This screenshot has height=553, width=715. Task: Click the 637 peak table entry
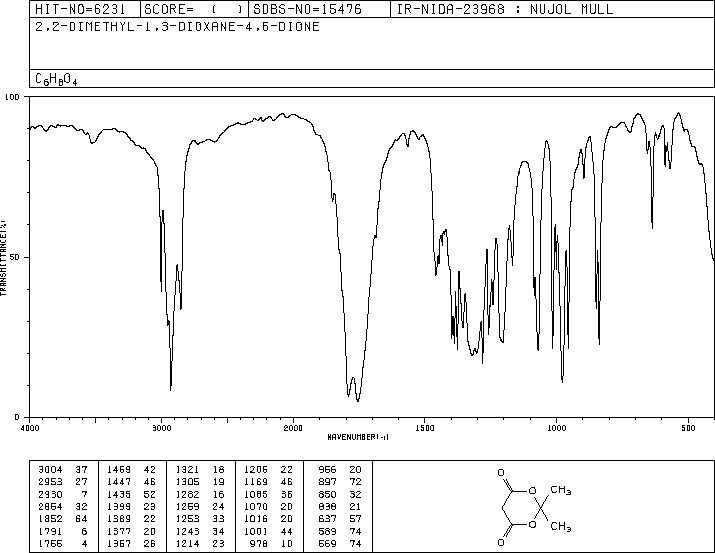click(340, 519)
